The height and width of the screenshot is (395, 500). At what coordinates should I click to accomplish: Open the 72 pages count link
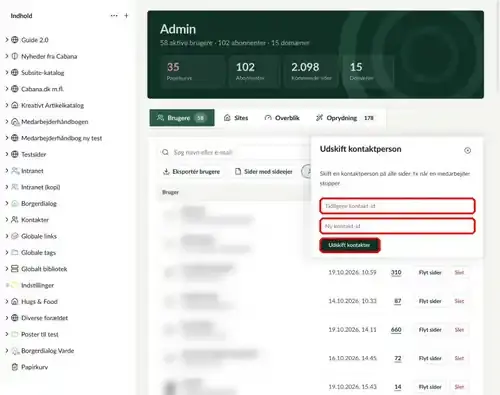398,358
